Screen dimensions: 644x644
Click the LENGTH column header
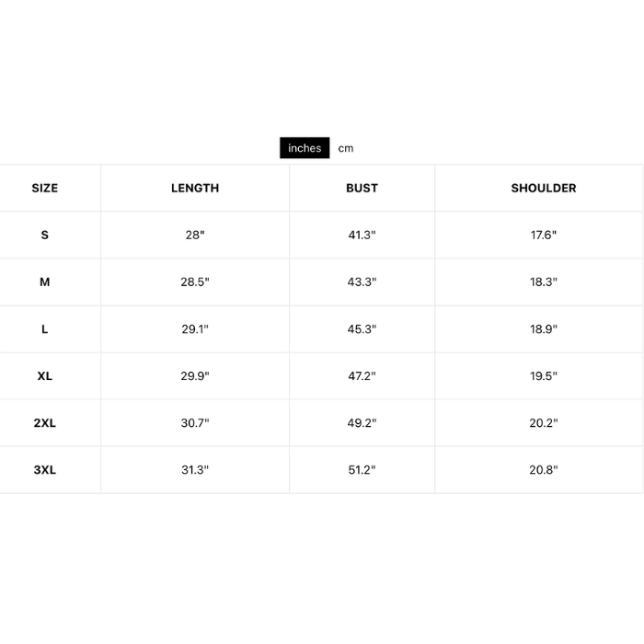pyautogui.click(x=195, y=188)
